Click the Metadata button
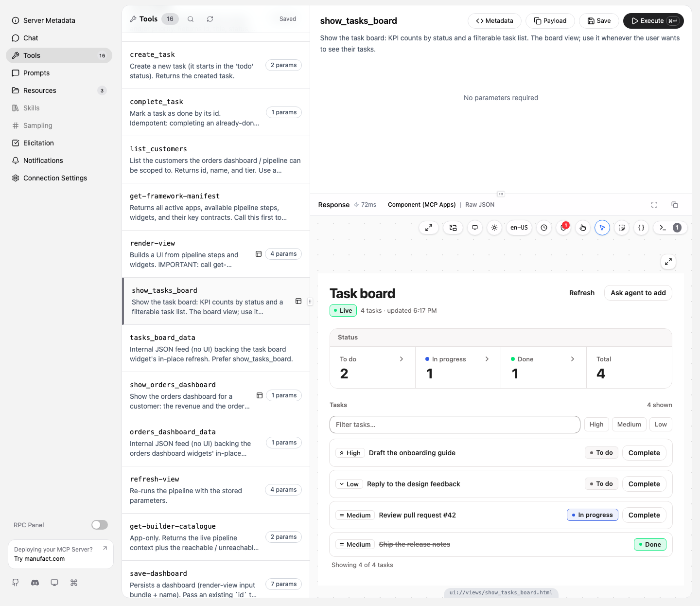700x606 pixels. click(494, 21)
